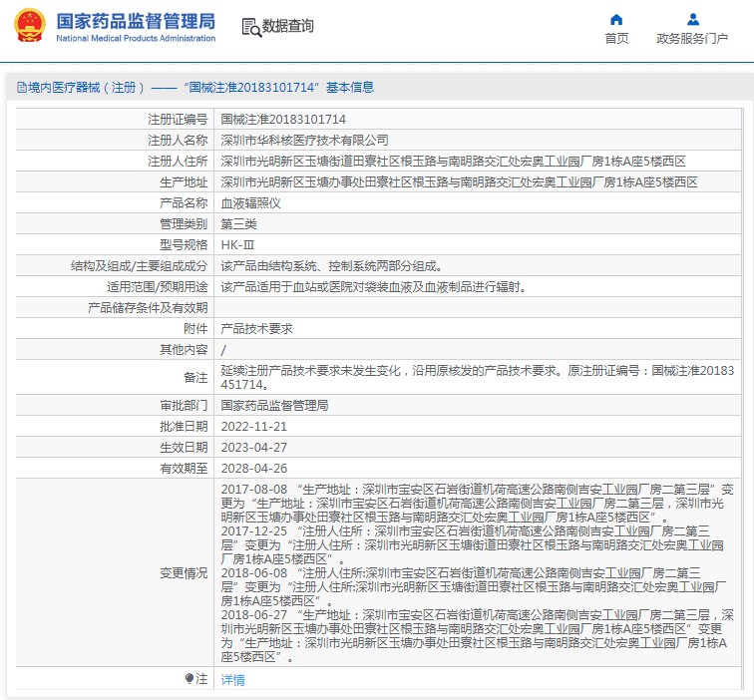The image size is (754, 700).
Task: Click the lightbulb icon beside 注
Action: [x=189, y=678]
